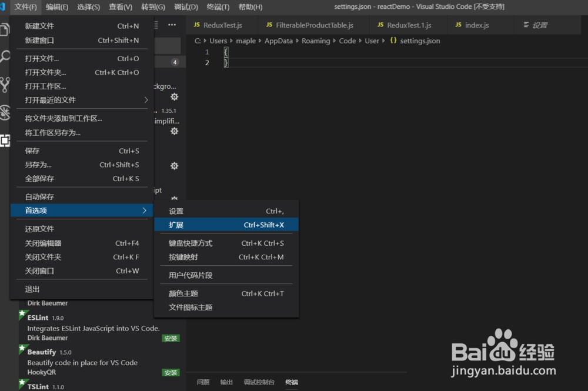Install the ESLint extension button

tap(171, 339)
